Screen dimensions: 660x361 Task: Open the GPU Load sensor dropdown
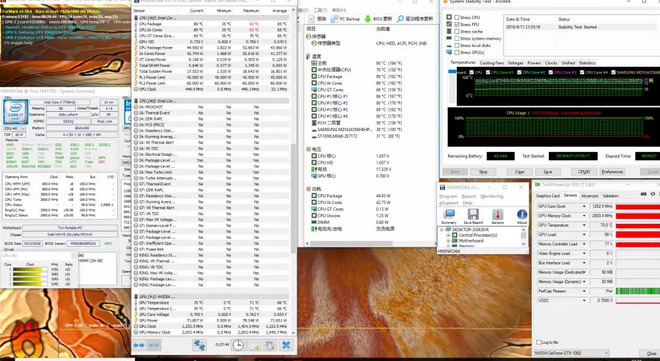(584, 235)
